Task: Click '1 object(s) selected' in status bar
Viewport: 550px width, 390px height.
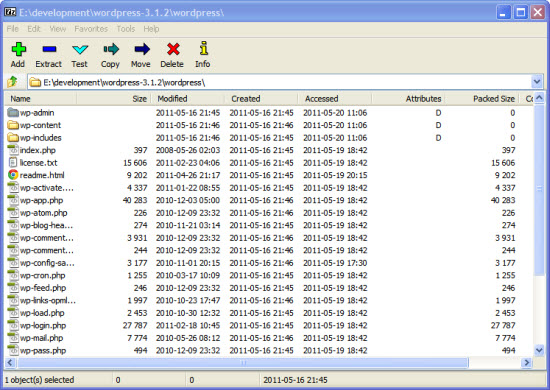Action: pyautogui.click(x=39, y=380)
